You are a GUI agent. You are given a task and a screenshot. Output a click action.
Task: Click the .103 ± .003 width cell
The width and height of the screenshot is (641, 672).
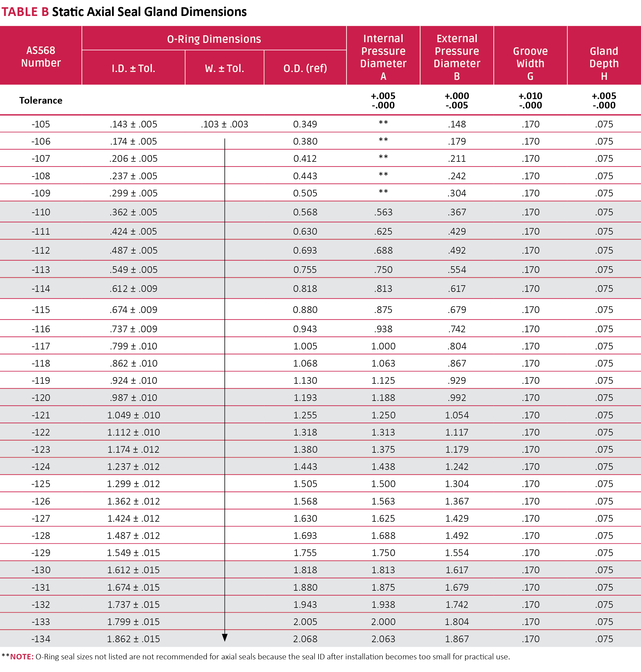(x=225, y=124)
